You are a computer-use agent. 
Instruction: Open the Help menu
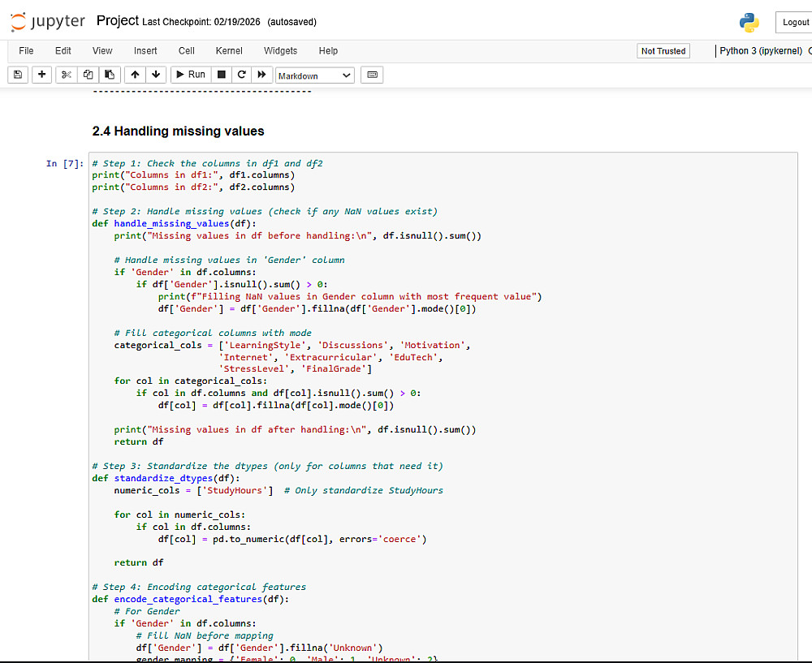pyautogui.click(x=328, y=51)
